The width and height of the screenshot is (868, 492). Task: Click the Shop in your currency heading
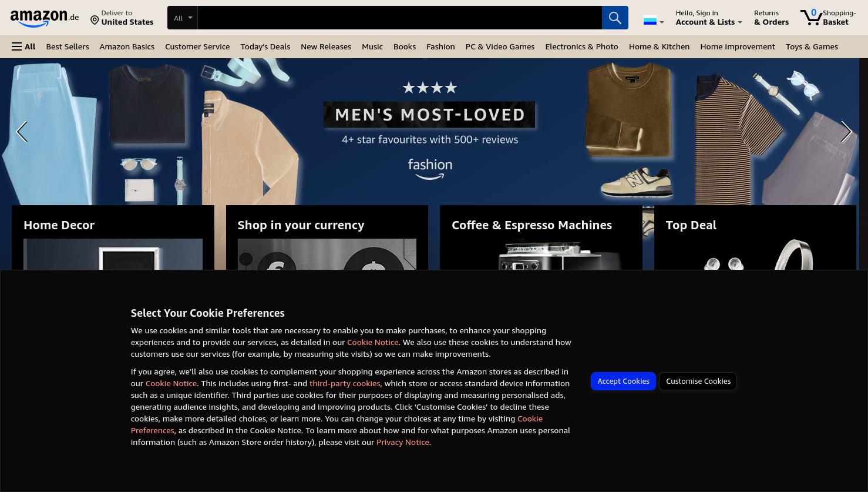tap(301, 225)
